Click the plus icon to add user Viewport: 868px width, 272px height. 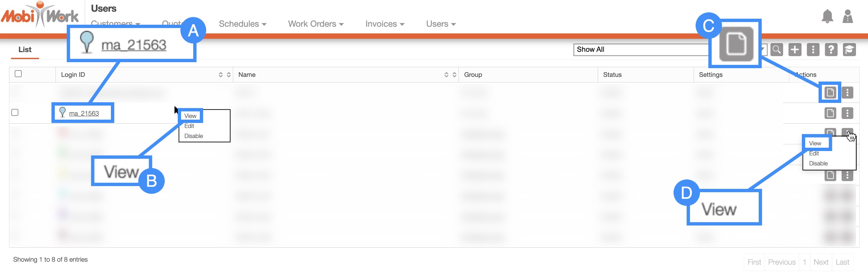tap(794, 49)
